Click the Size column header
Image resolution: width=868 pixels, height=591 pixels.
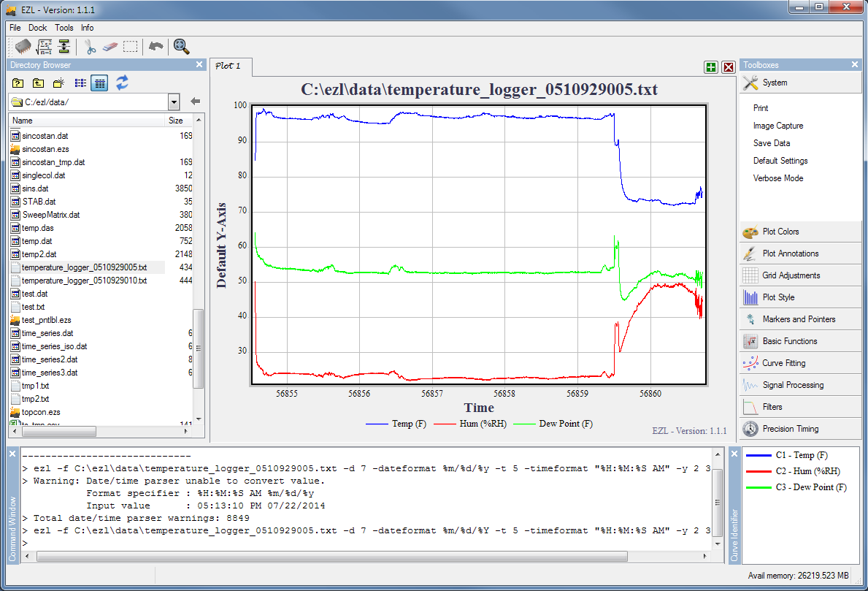point(179,121)
